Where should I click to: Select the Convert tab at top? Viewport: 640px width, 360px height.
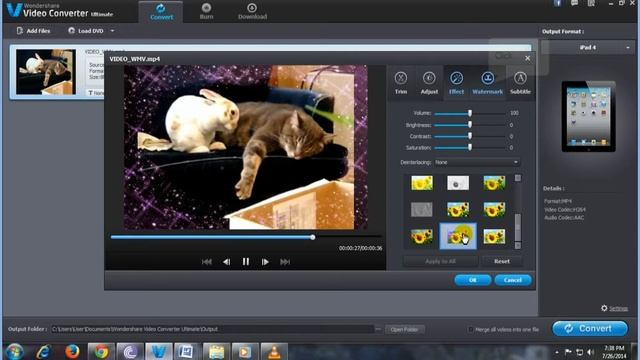pyautogui.click(x=161, y=11)
